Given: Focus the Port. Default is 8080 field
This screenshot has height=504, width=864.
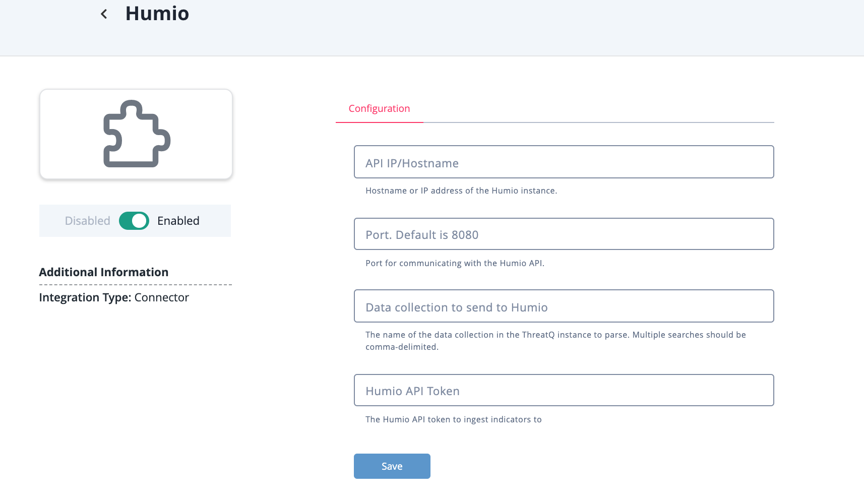Looking at the screenshot, I should (564, 234).
